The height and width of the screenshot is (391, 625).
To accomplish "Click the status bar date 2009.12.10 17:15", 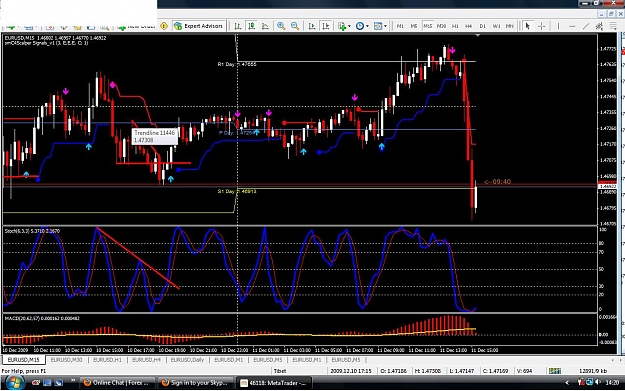I will pyautogui.click(x=351, y=371).
